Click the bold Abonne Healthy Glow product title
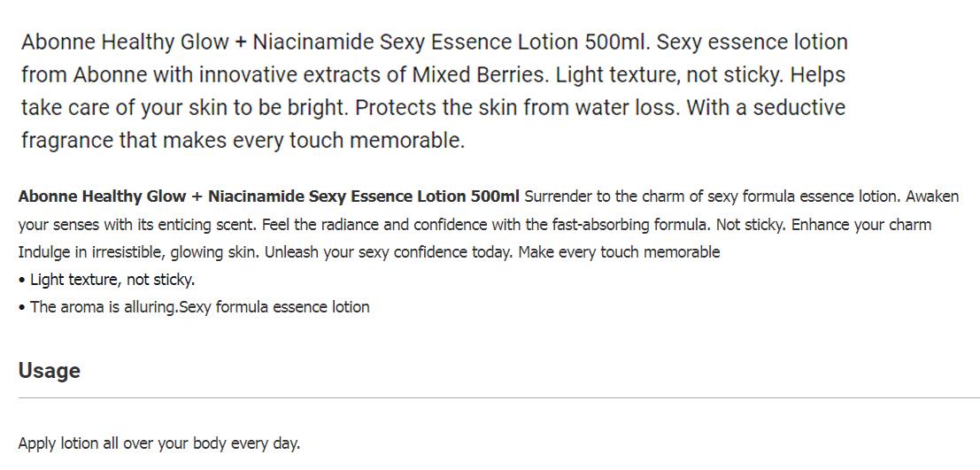This screenshot has width=980, height=470. coord(269,196)
